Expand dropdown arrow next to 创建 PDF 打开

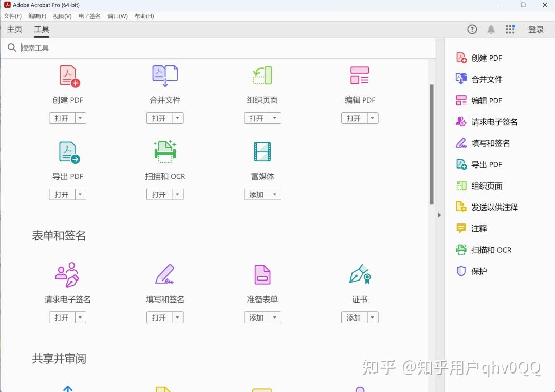80,118
